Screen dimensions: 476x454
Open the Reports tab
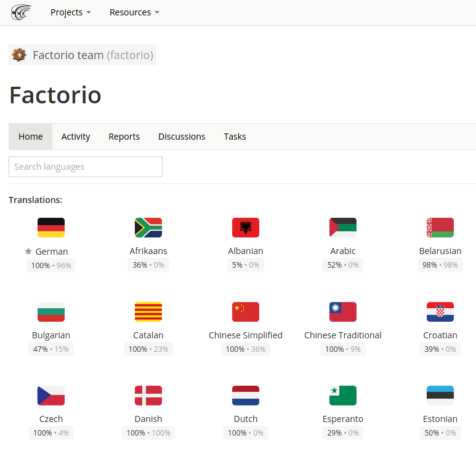(x=124, y=137)
